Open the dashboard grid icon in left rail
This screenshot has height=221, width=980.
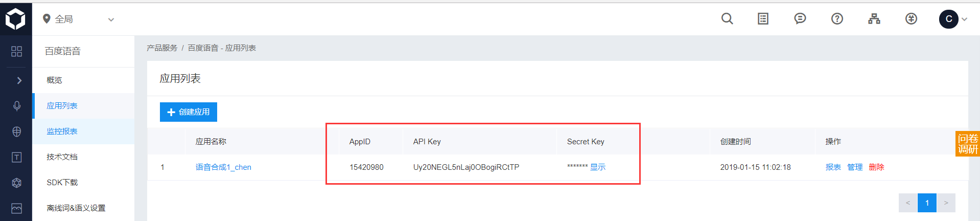[x=17, y=51]
